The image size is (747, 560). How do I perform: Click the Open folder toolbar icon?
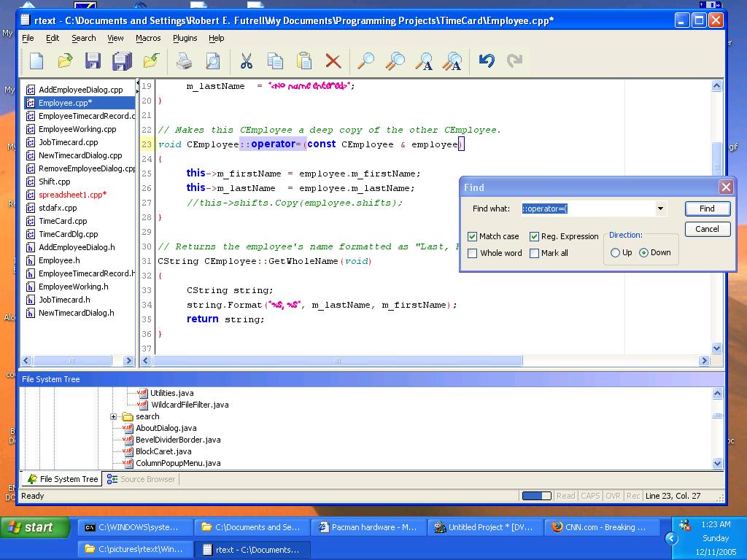(x=65, y=61)
